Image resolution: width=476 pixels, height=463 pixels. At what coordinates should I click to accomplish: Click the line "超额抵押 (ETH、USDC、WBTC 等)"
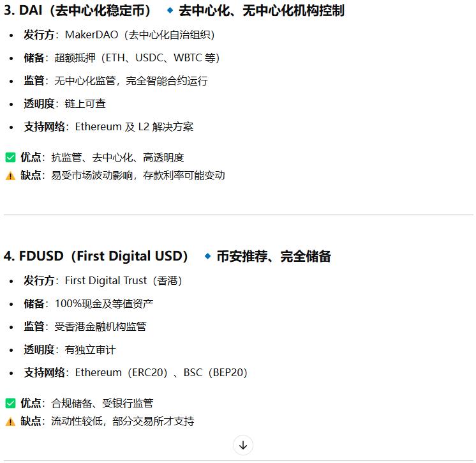pyautogui.click(x=137, y=57)
